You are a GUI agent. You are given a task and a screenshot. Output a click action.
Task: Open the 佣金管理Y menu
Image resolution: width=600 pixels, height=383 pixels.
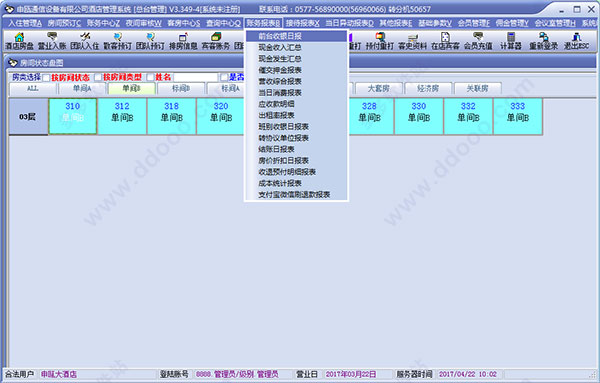pyautogui.click(x=512, y=23)
